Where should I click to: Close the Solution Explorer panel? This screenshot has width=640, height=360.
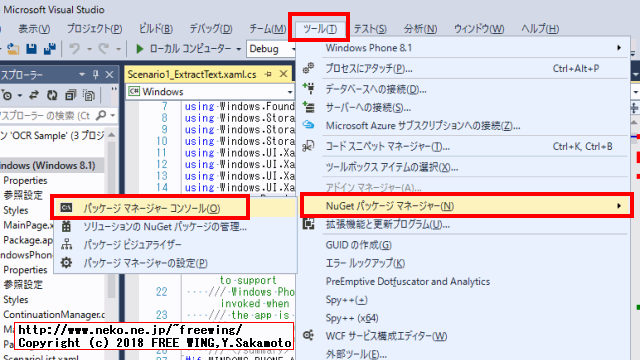(109, 74)
